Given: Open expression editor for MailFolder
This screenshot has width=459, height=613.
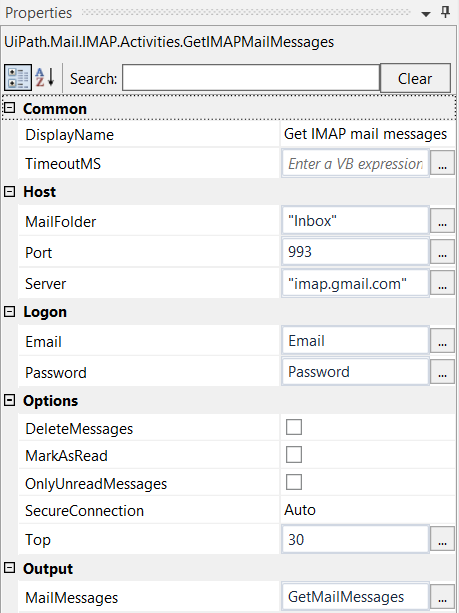Looking at the screenshot, I should [x=442, y=221].
